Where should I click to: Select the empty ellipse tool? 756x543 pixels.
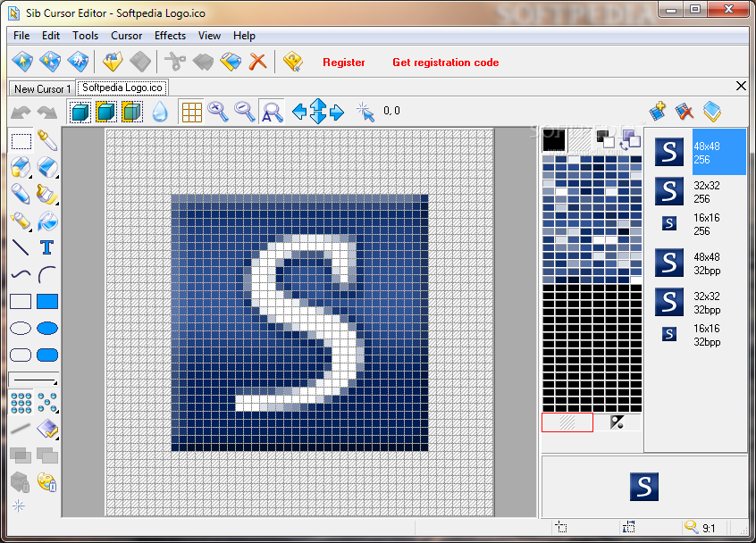[x=21, y=329]
